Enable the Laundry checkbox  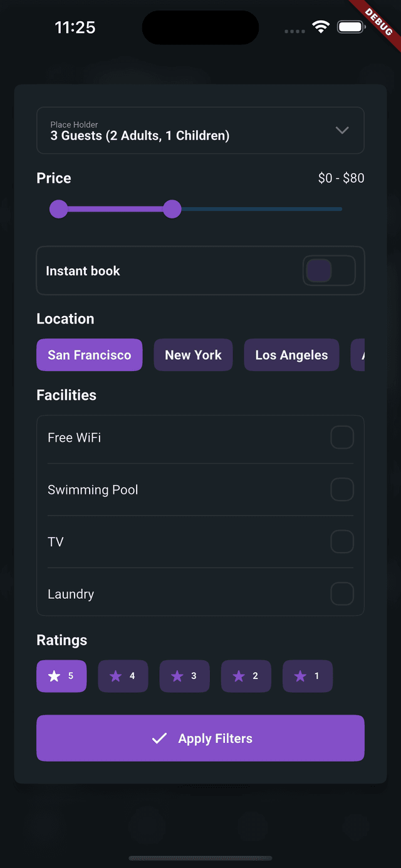pos(342,594)
